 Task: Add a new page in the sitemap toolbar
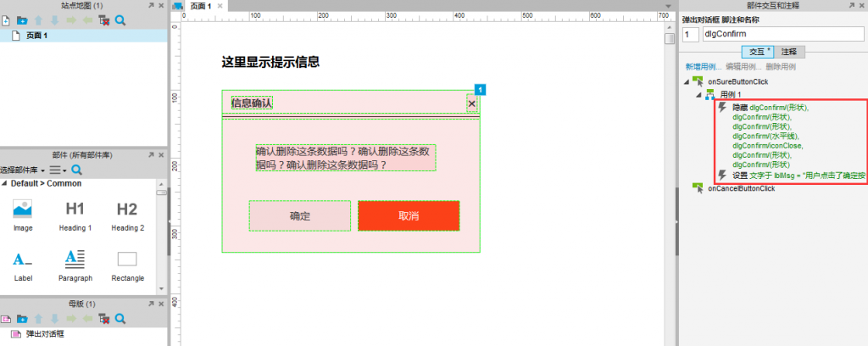pyautogui.click(x=6, y=21)
